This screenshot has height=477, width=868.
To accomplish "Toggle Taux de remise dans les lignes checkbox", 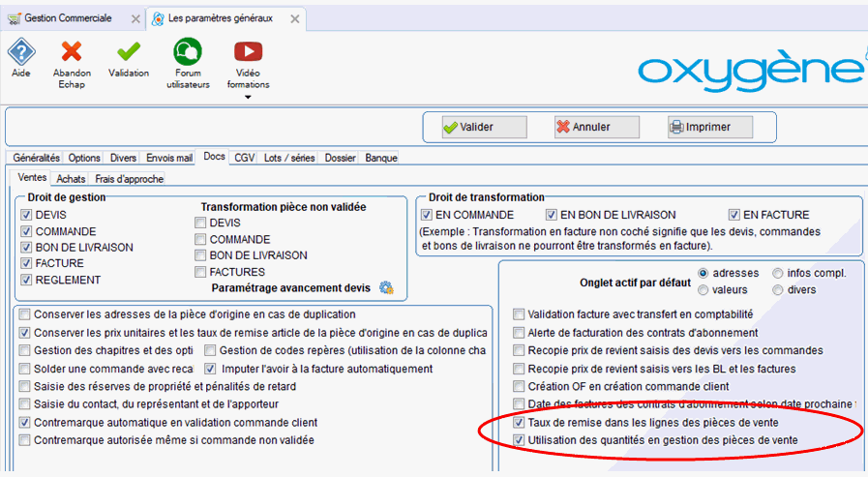I will click(x=520, y=423).
